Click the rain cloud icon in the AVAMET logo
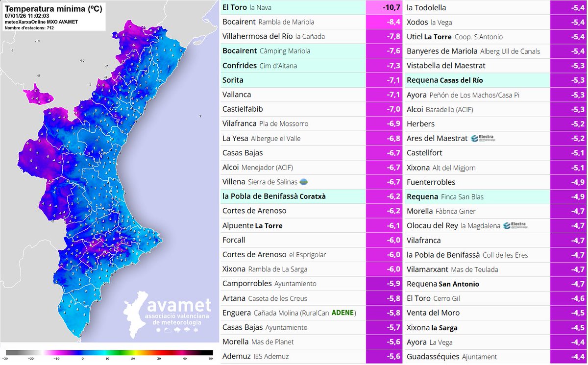 click(x=177, y=330)
